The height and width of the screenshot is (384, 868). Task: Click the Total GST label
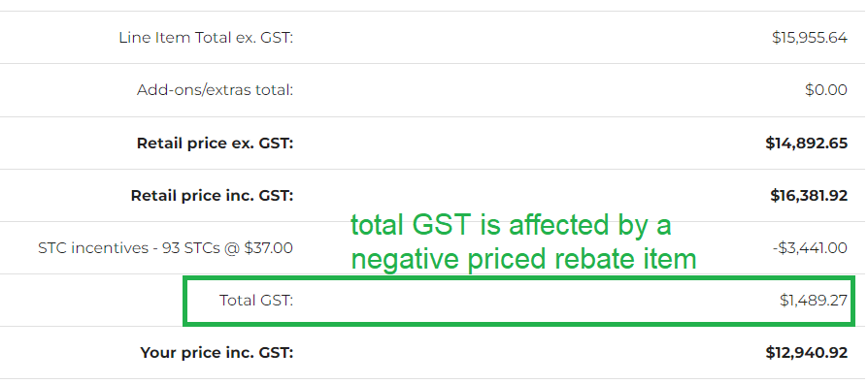coord(255,300)
